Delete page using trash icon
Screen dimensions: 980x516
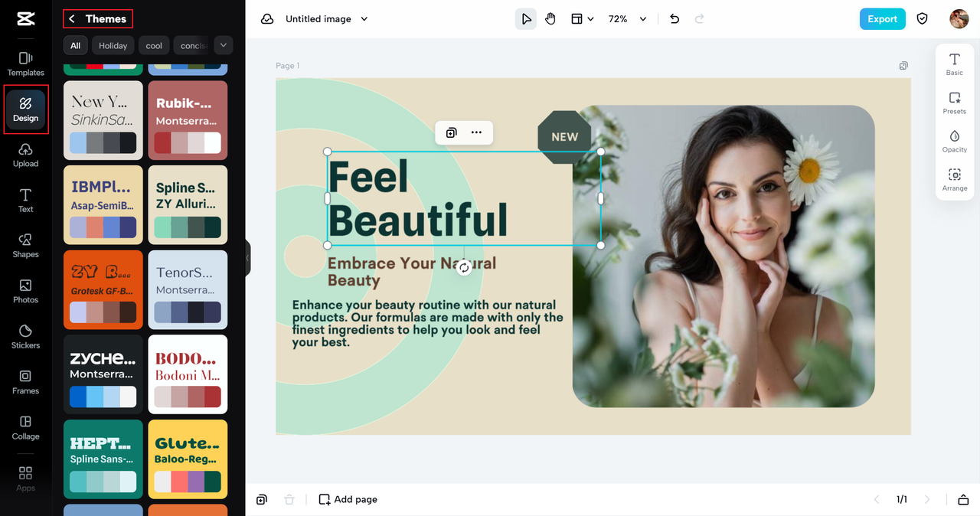pos(289,499)
